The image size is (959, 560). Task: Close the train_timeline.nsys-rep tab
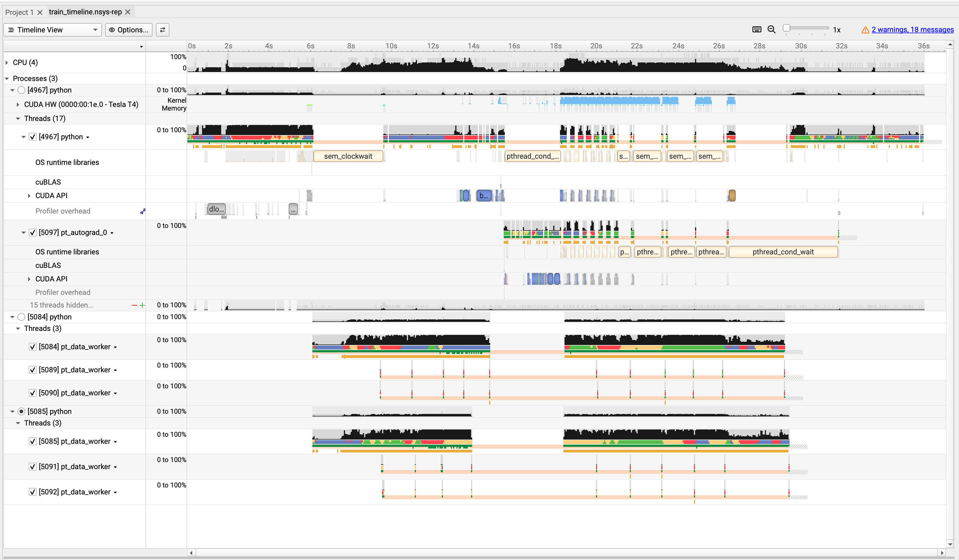point(128,12)
